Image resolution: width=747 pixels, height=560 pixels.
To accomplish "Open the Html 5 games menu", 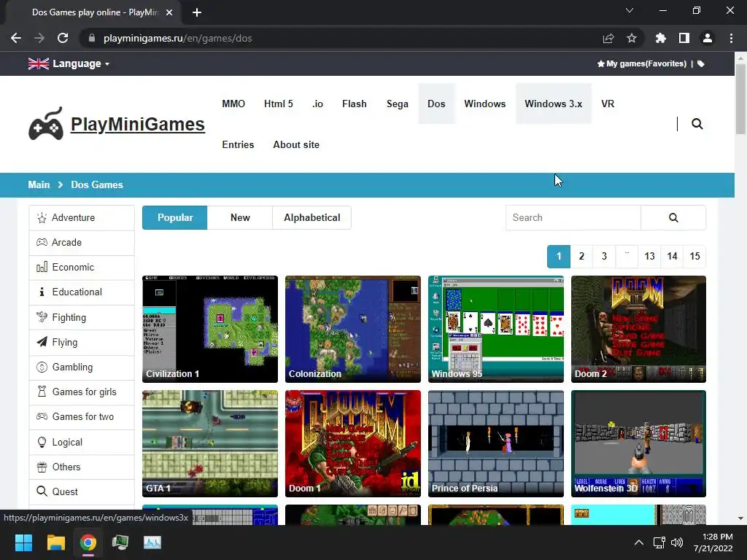I will [x=279, y=104].
